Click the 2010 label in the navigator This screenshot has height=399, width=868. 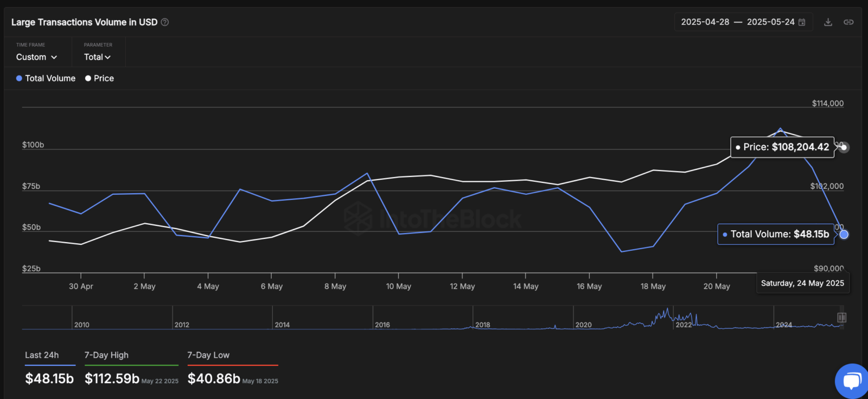coord(82,325)
